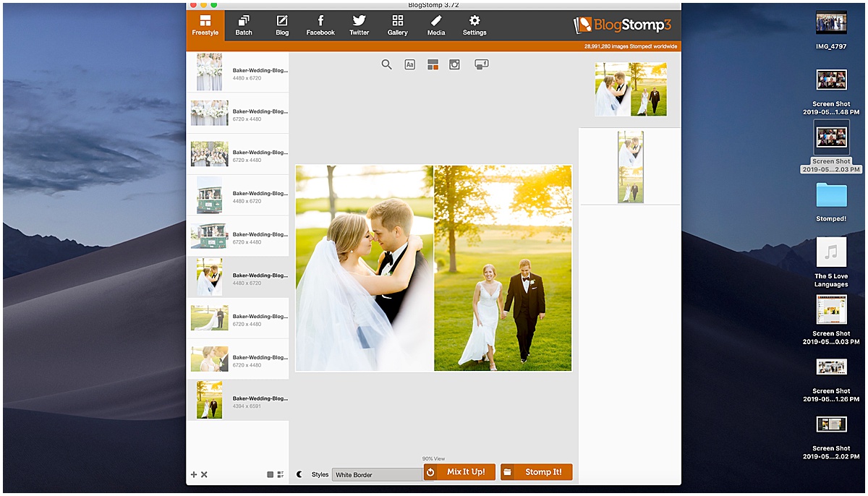Open the Twitter tab

[359, 25]
